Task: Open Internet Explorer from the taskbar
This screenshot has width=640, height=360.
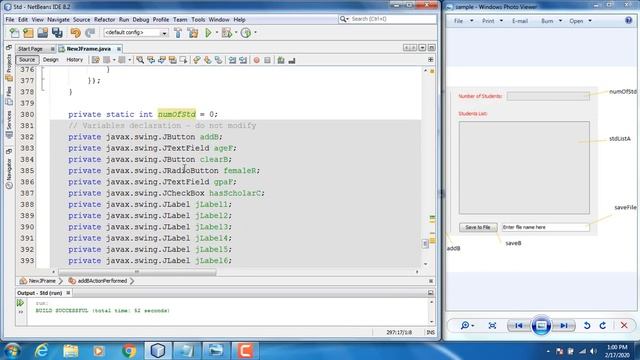Action: pos(41,351)
